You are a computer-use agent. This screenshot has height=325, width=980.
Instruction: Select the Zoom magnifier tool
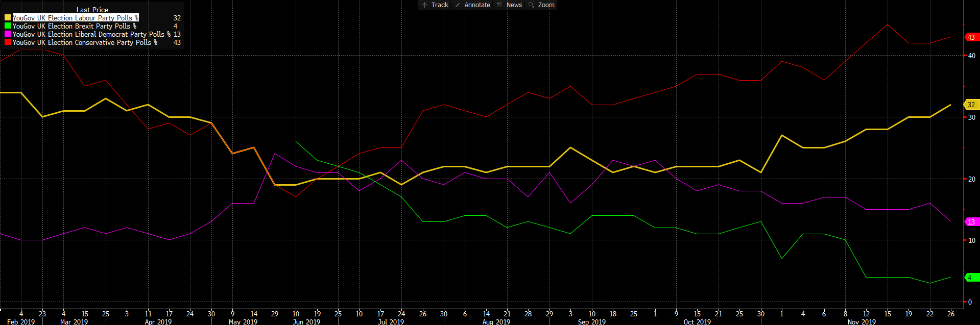pyautogui.click(x=541, y=5)
